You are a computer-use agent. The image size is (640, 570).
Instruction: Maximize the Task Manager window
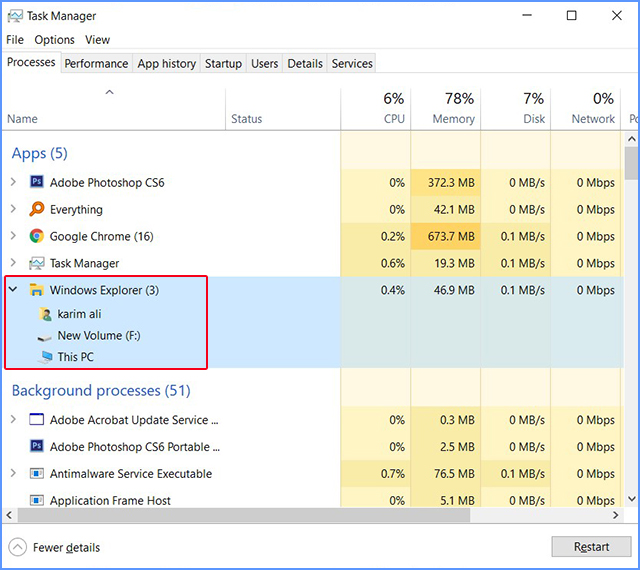571,16
